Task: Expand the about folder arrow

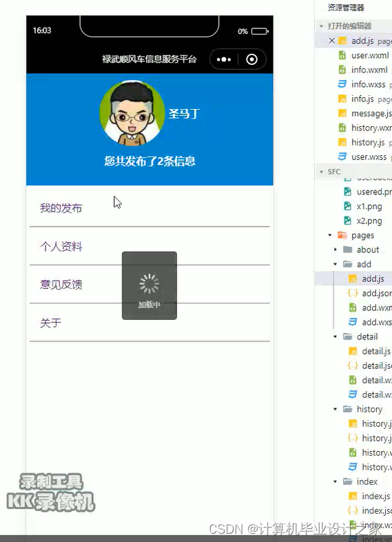Action: tap(336, 250)
